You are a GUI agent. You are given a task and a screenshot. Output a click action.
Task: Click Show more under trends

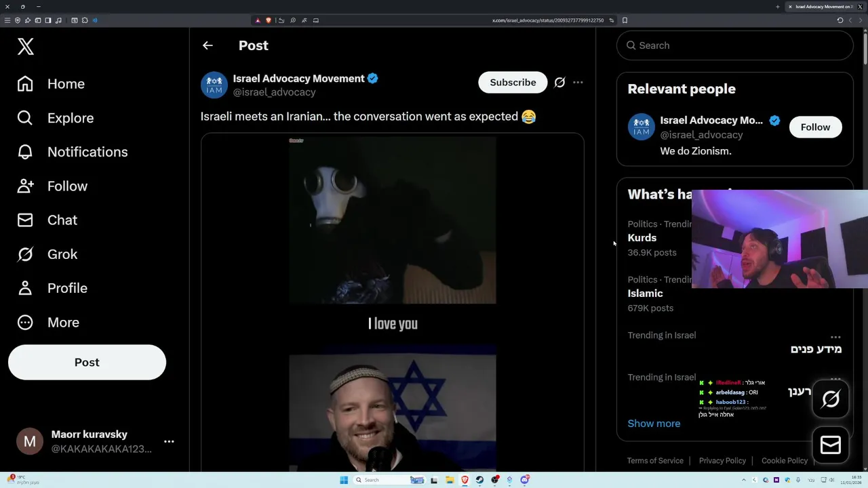pos(654,424)
